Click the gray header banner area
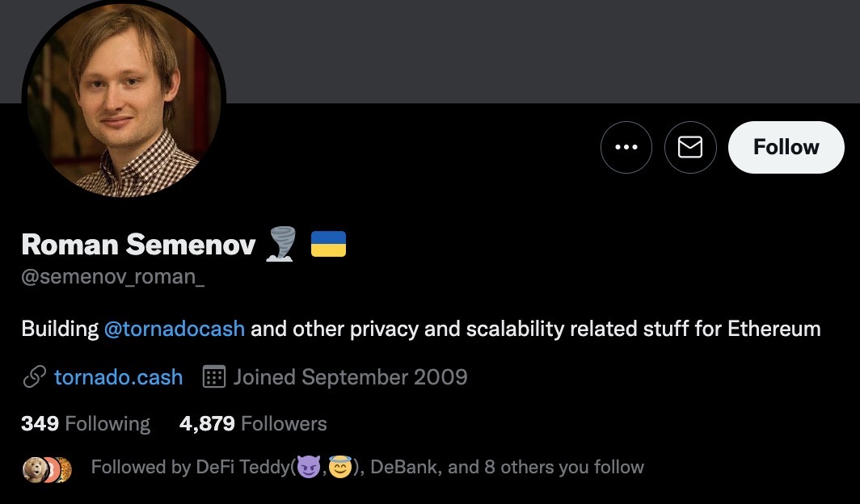Image resolution: width=860 pixels, height=504 pixels. (x=525, y=48)
